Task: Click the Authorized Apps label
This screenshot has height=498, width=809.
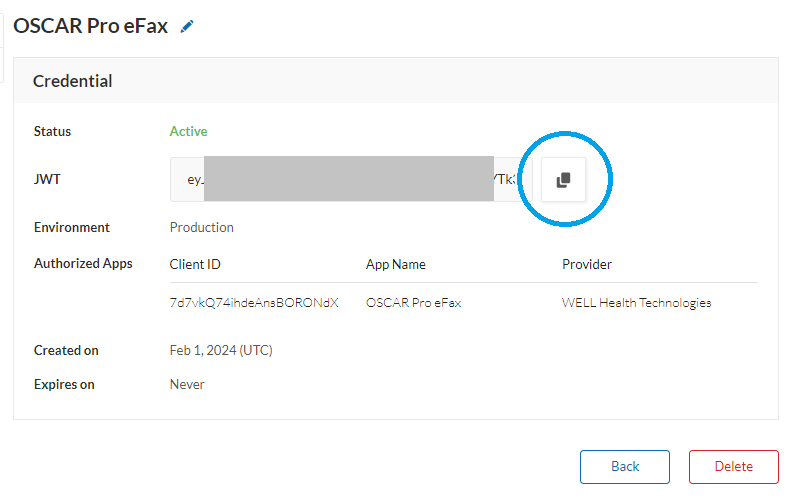Action: pos(83,265)
